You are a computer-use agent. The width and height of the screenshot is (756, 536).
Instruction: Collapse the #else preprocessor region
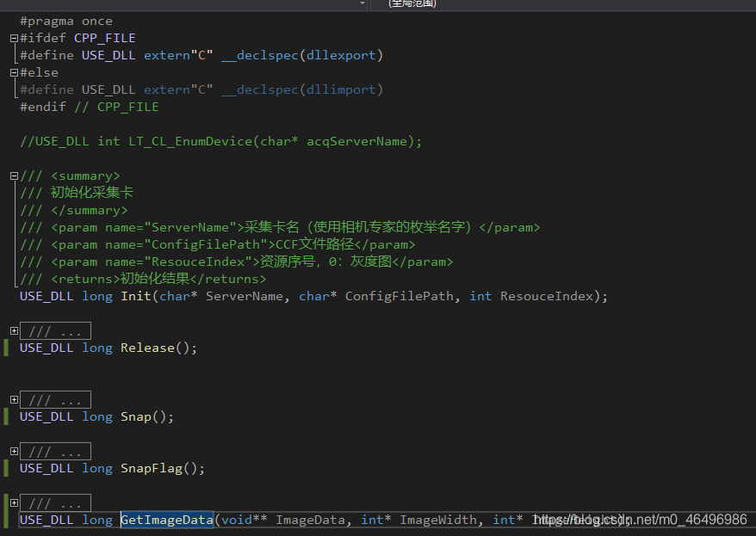[14, 73]
